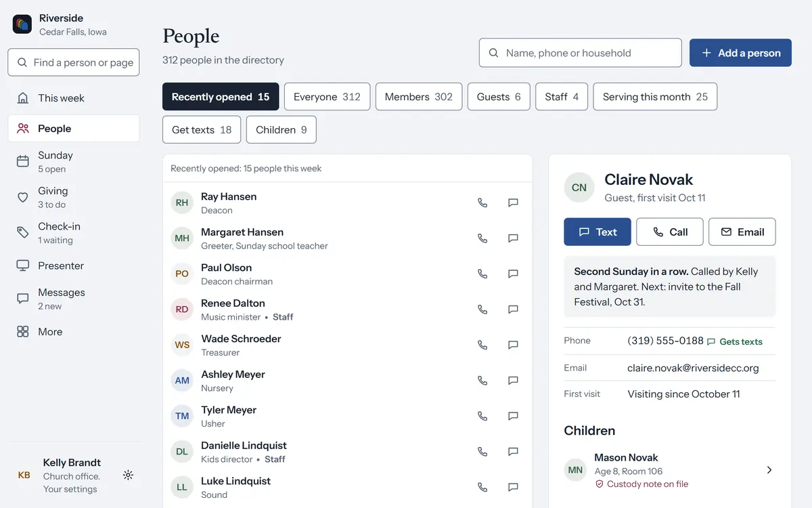This screenshot has height=508, width=812.
Task: Filter people who Get texts
Action: [202, 130]
